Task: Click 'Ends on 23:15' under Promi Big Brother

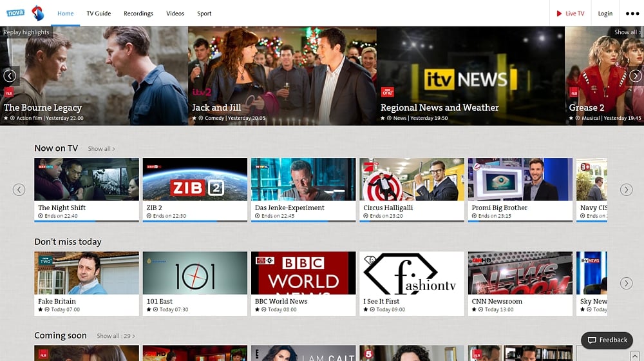Action: pos(495,216)
